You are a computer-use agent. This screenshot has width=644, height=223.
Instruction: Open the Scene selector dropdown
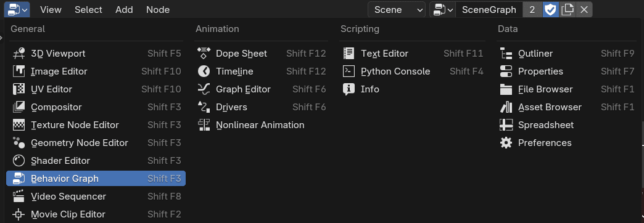click(397, 10)
